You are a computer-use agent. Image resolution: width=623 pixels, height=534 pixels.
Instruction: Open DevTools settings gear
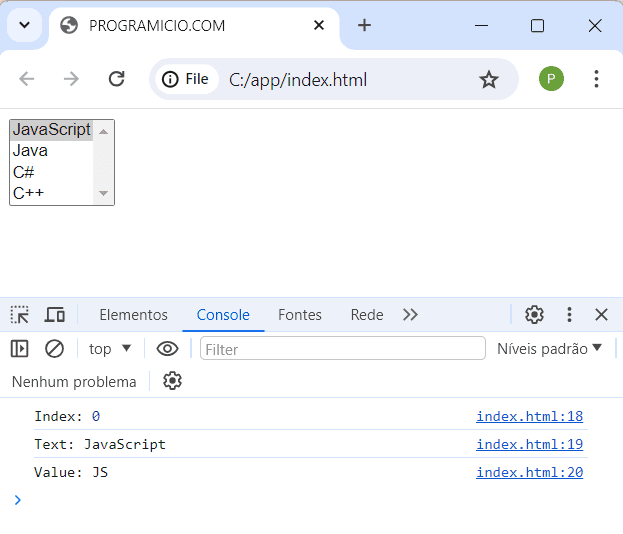[x=534, y=315]
